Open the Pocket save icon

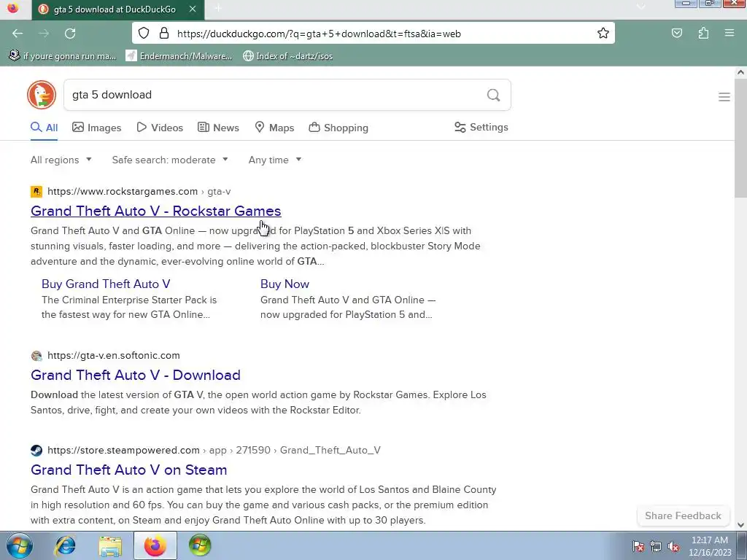coord(677,34)
